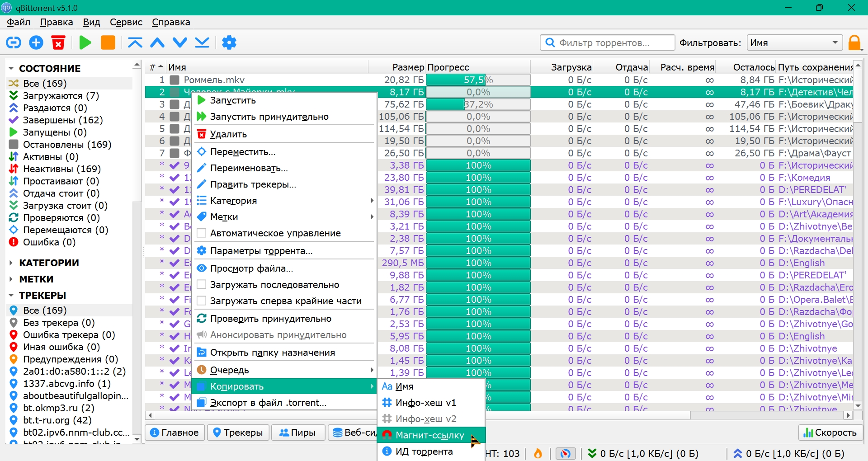This screenshot has width=868, height=461.
Task: Select tracker filter Без трекера (0)
Action: tap(59, 323)
